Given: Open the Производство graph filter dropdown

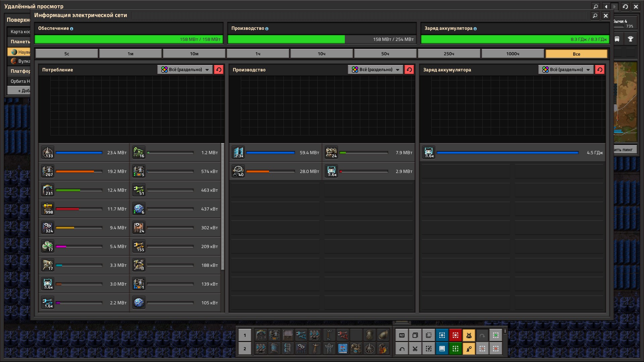Looking at the screenshot, I should coord(375,69).
